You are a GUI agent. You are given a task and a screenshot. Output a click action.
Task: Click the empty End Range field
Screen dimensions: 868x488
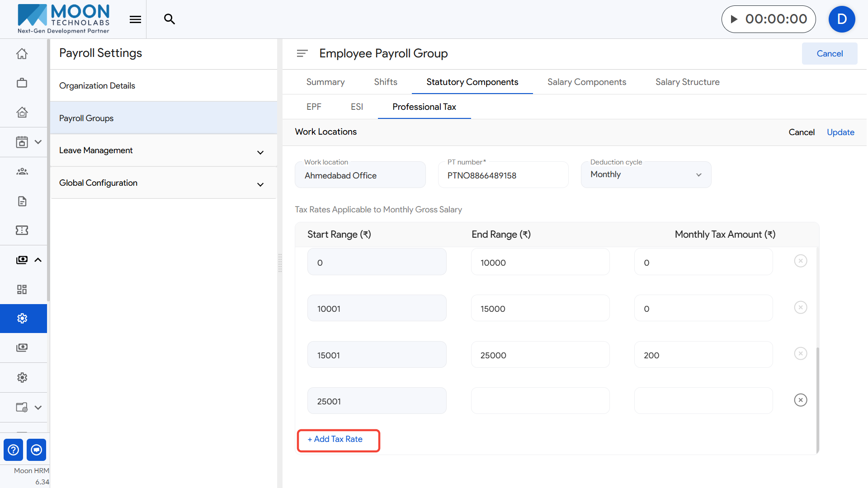[540, 401]
